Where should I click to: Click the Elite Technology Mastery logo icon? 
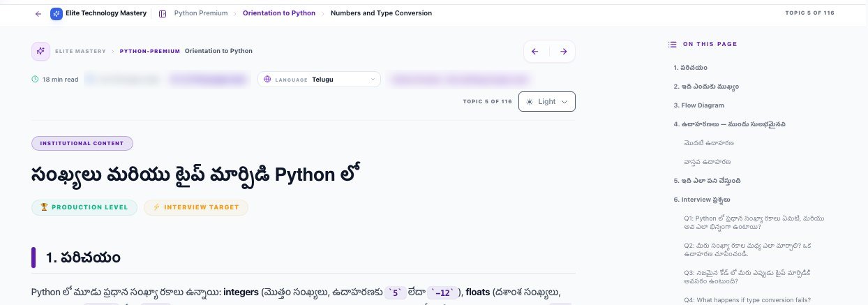click(x=57, y=13)
